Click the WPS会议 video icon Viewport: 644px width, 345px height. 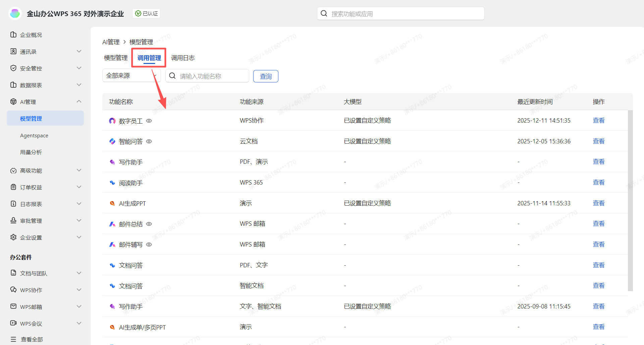(x=13, y=323)
